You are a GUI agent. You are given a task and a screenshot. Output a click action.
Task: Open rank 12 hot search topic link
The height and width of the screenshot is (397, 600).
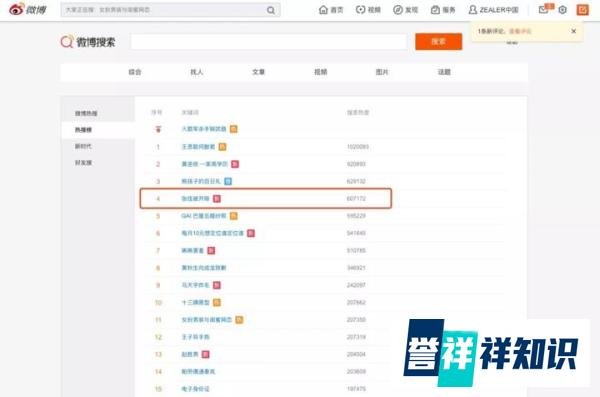point(195,337)
